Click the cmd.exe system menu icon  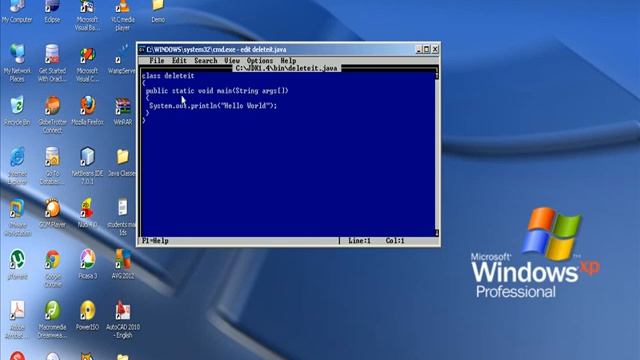point(142,49)
